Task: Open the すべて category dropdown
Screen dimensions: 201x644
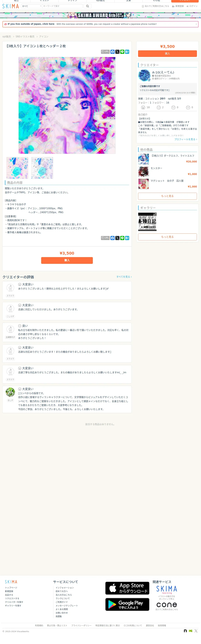Action: [x=32, y=6]
